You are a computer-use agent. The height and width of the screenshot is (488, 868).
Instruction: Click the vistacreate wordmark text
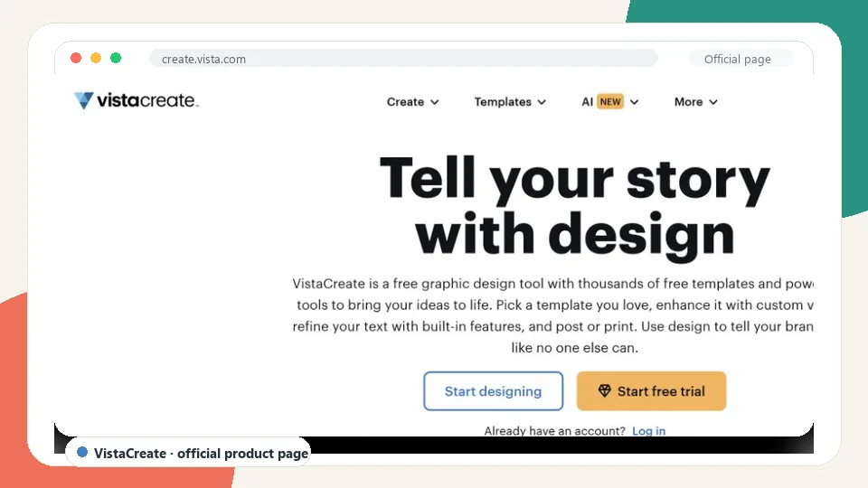tap(147, 100)
